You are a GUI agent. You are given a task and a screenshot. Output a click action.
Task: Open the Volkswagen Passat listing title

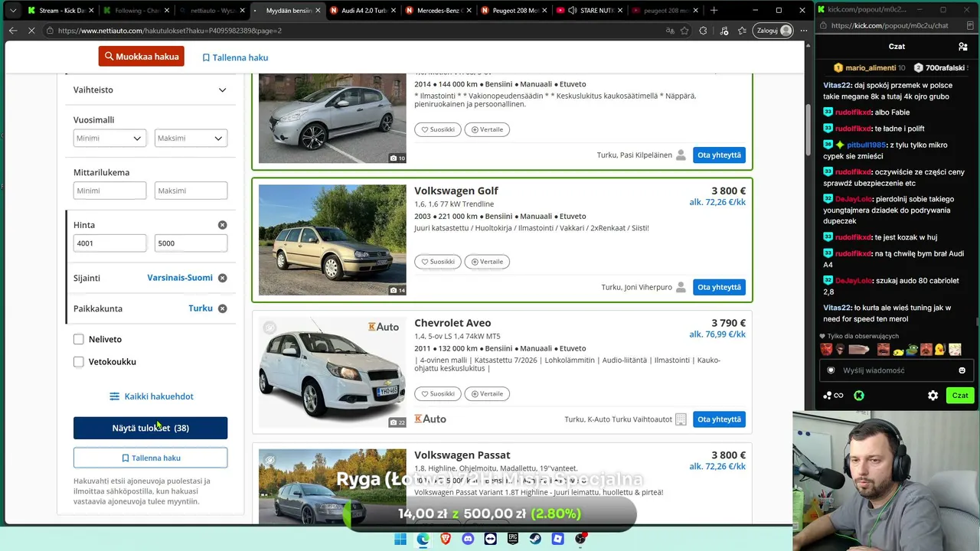point(462,455)
